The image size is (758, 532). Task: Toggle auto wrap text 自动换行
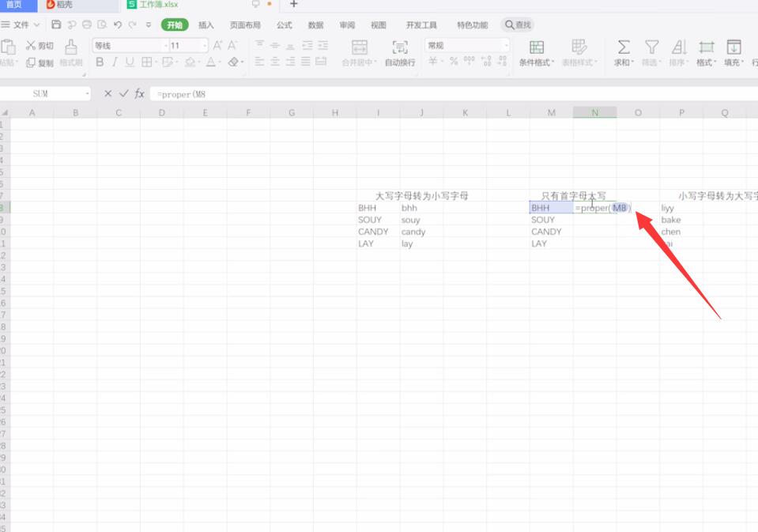[x=400, y=53]
